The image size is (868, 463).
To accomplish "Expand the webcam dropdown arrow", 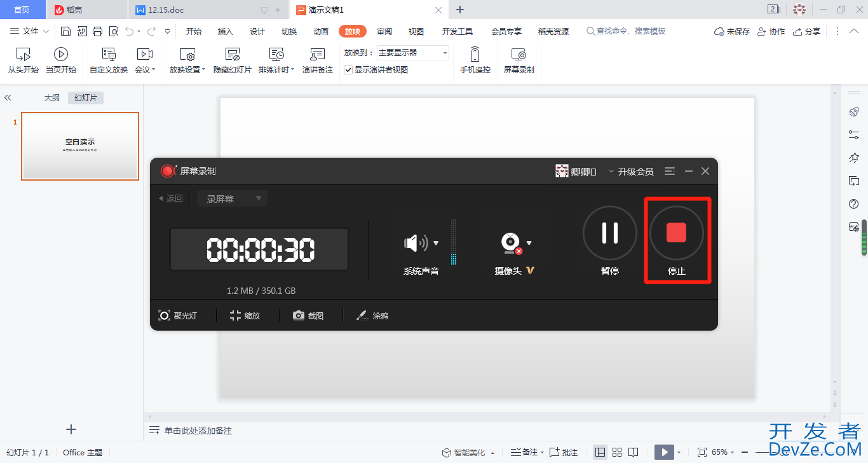I will tap(529, 243).
